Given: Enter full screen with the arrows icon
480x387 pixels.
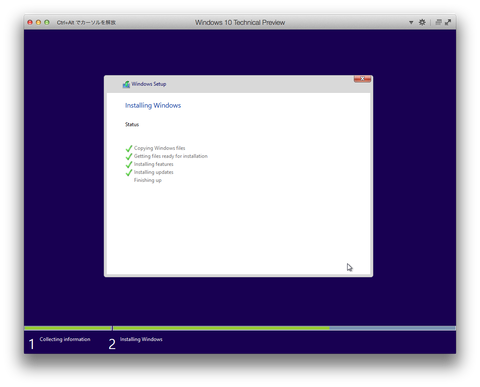Looking at the screenshot, I should click(448, 22).
